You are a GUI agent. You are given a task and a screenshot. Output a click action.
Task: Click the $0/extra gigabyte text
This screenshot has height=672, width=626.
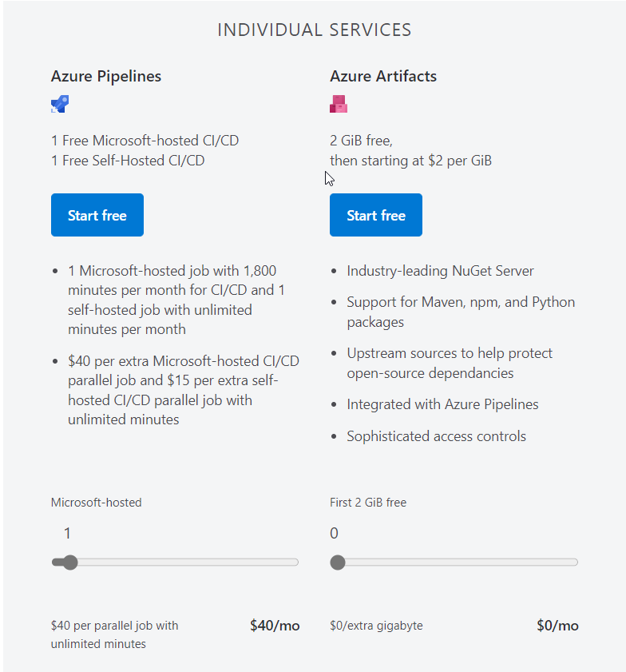tap(376, 626)
